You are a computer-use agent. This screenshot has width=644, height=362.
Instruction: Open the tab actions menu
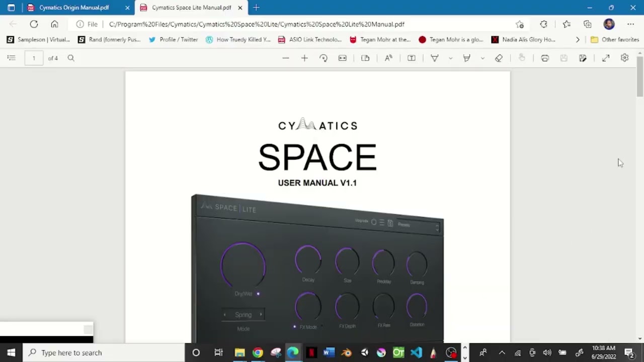tap(11, 8)
